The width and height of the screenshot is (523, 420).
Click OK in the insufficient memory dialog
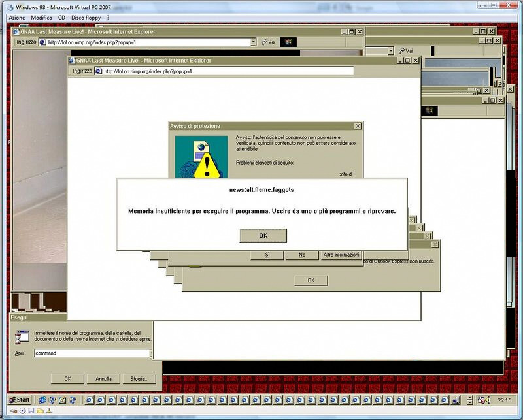coord(263,236)
